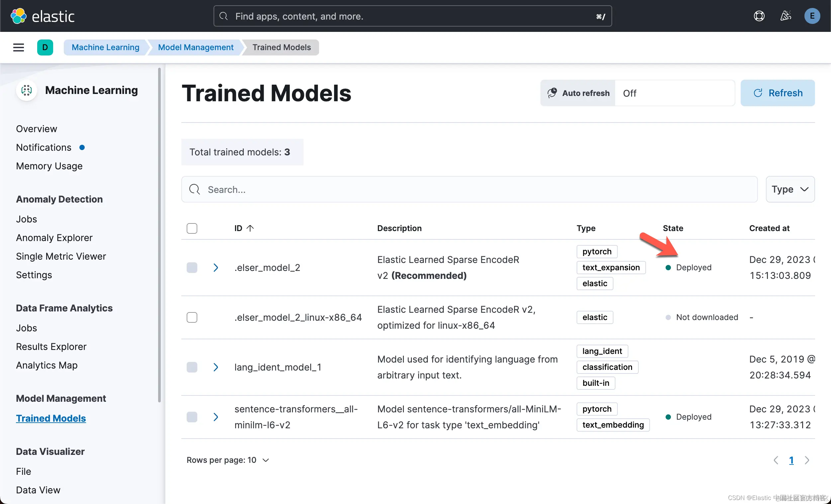
Task: Toggle the select-all models checkbox
Action: click(x=192, y=228)
